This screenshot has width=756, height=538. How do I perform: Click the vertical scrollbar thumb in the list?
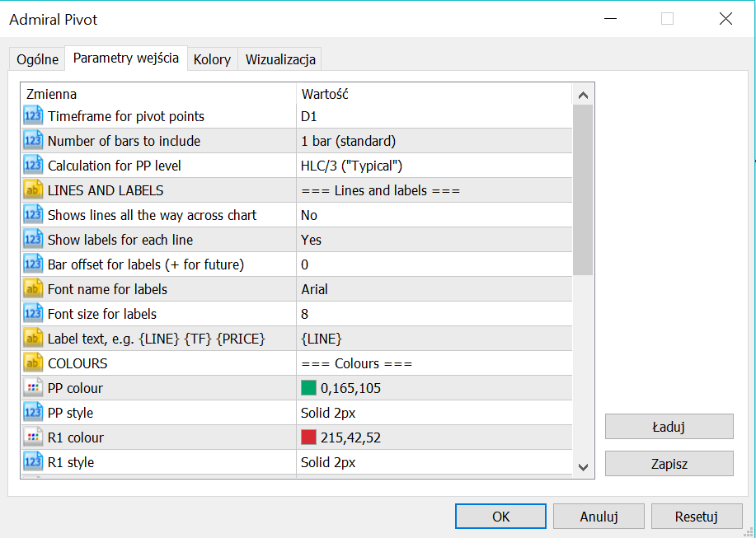coord(583,189)
